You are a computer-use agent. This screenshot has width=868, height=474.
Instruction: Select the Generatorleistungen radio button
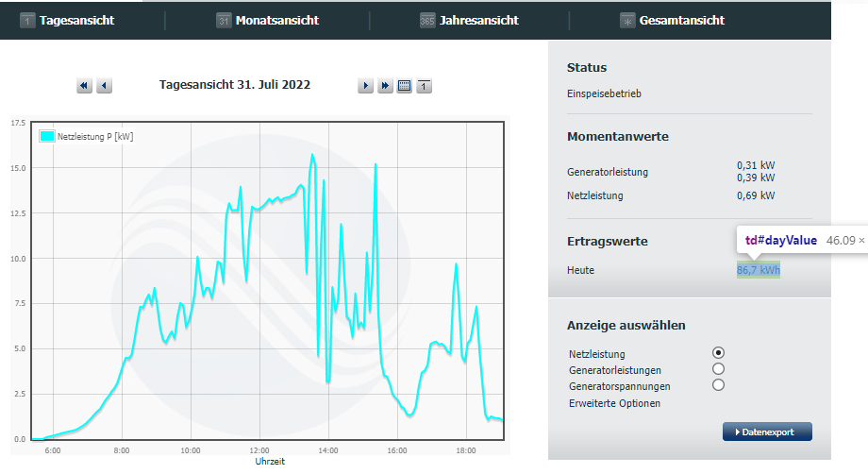point(718,369)
